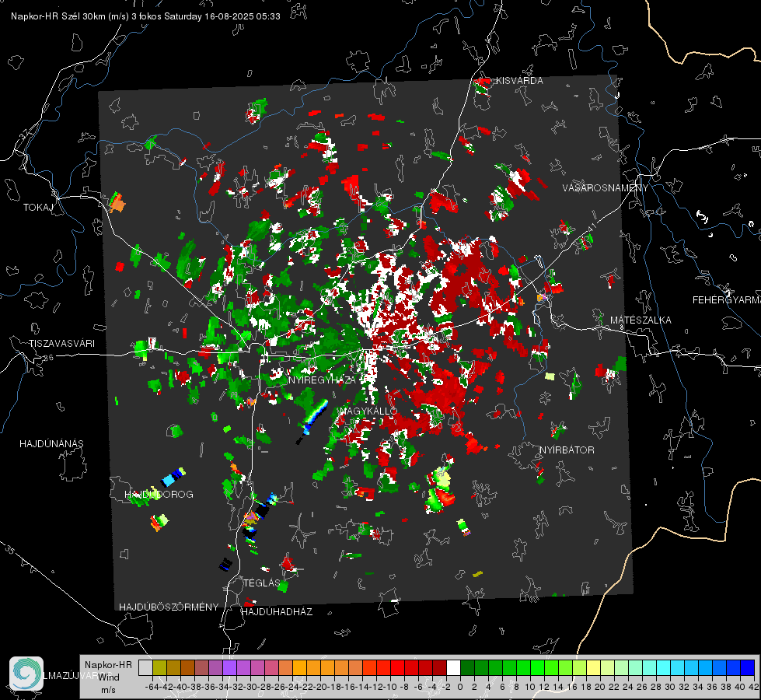Click the NAGYKÁLLÓ city label
Image resolution: width=761 pixels, height=700 pixels.
click(x=368, y=411)
